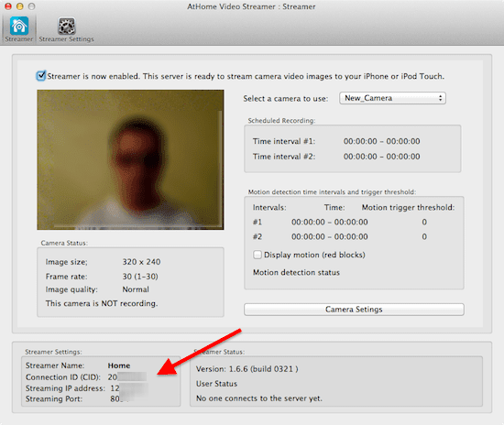This screenshot has width=504, height=425.
Task: Disable the Streamer is now enabled checkbox
Action: [41, 76]
